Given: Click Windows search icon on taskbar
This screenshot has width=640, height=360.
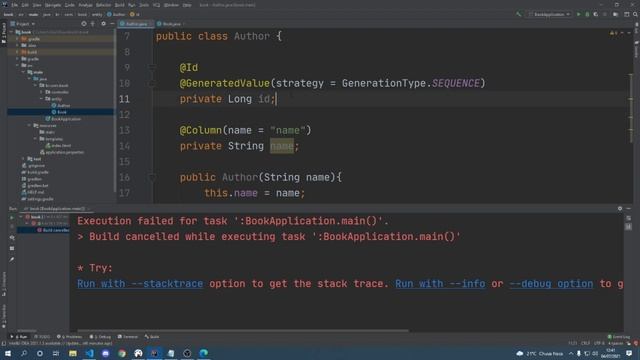Looking at the screenshot, I should pos(24,353).
